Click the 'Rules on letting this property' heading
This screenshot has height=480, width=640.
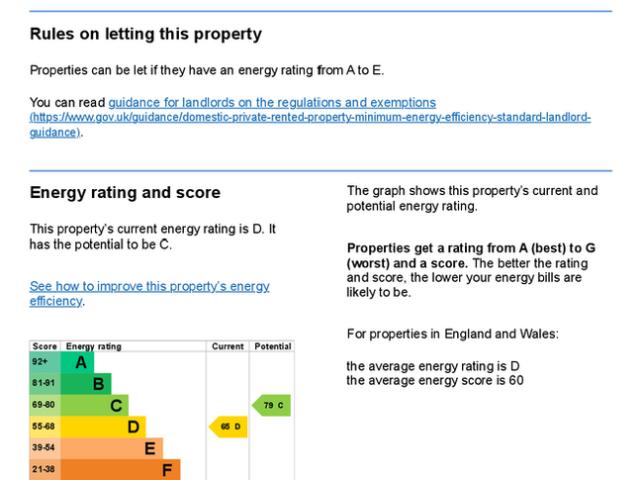tap(146, 34)
